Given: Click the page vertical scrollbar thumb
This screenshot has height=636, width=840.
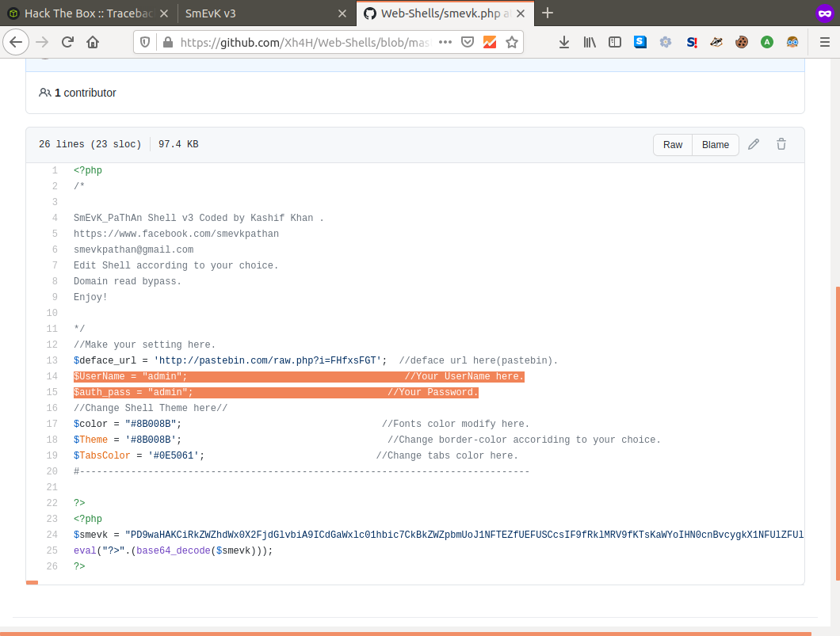Looking at the screenshot, I should tap(838, 434).
